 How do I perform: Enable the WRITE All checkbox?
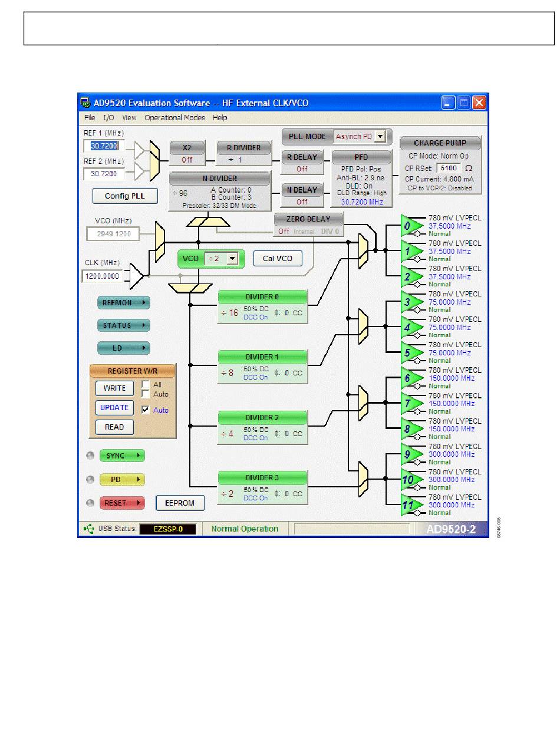tap(146, 385)
